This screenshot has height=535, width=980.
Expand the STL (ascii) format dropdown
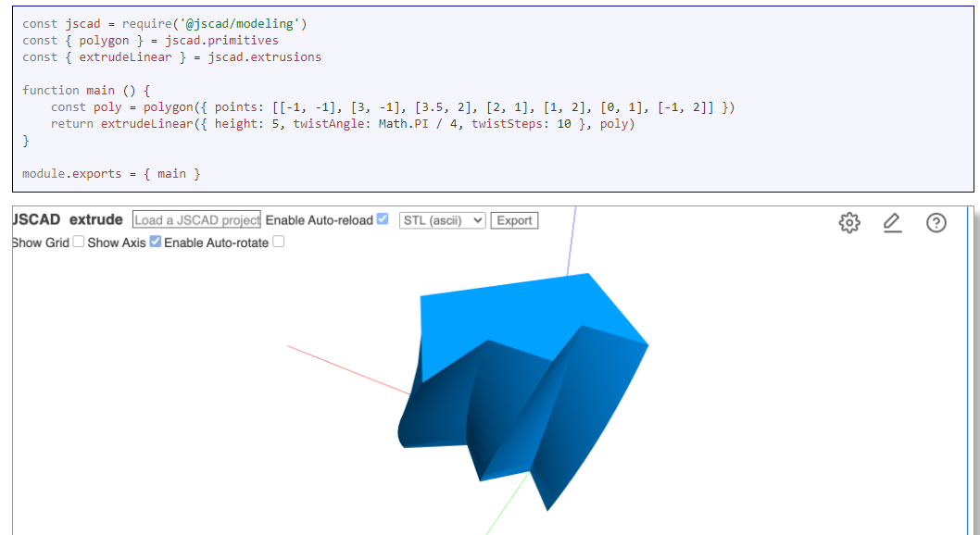tap(442, 220)
